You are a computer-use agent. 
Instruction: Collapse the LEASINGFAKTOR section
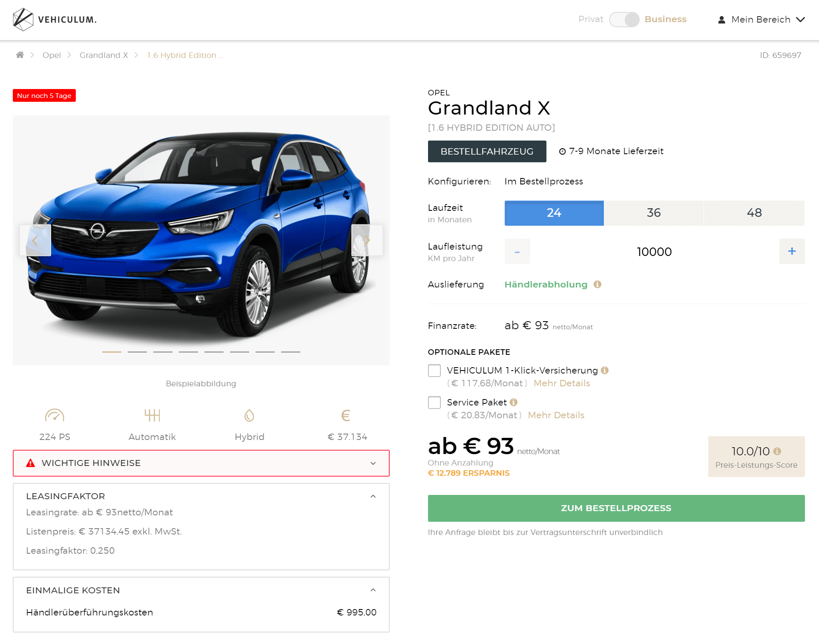(373, 496)
